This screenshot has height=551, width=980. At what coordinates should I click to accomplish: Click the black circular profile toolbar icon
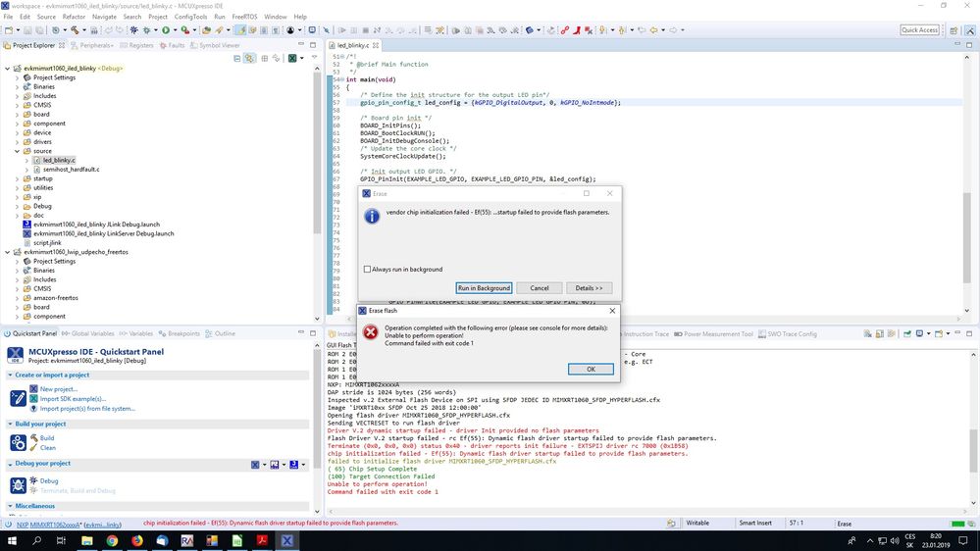point(290,30)
